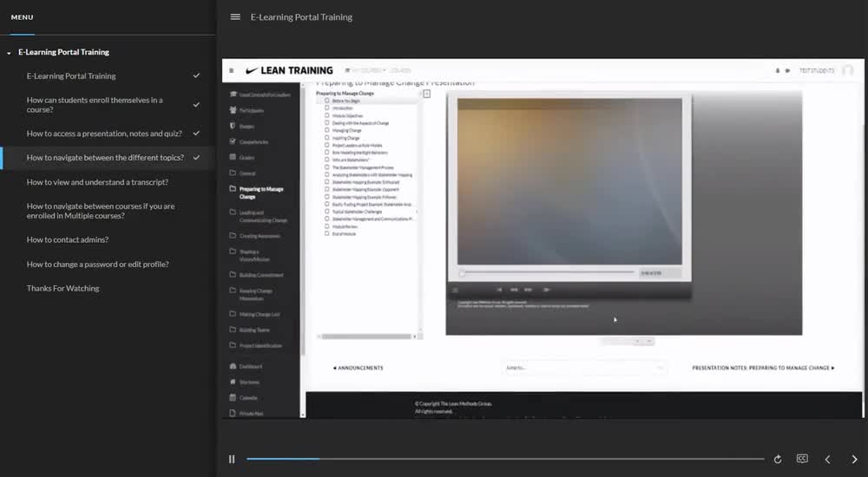Open the course home graduation cap item

tap(260, 95)
